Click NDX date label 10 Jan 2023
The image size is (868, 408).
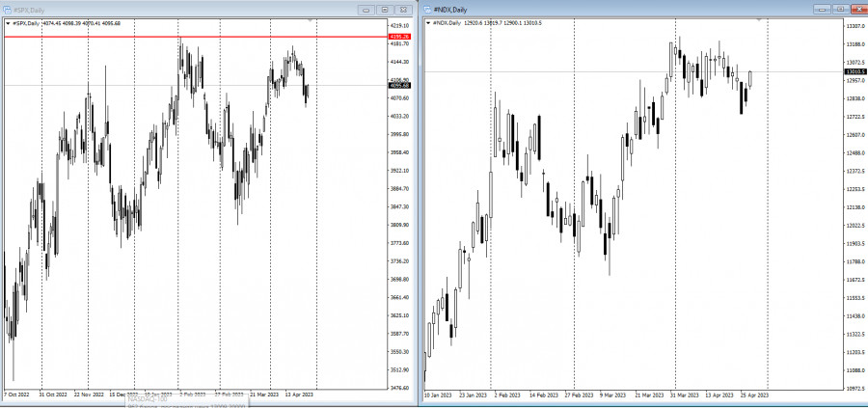tap(440, 395)
